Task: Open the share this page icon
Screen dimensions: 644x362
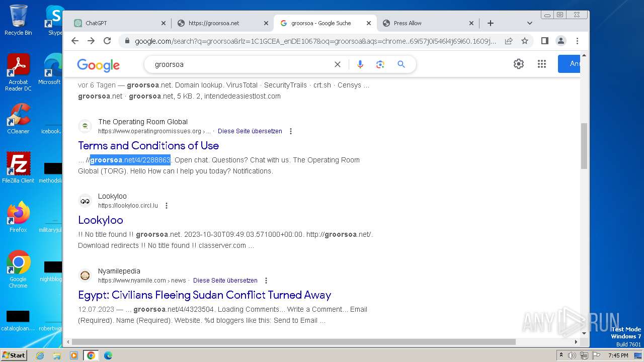Action: (x=509, y=41)
